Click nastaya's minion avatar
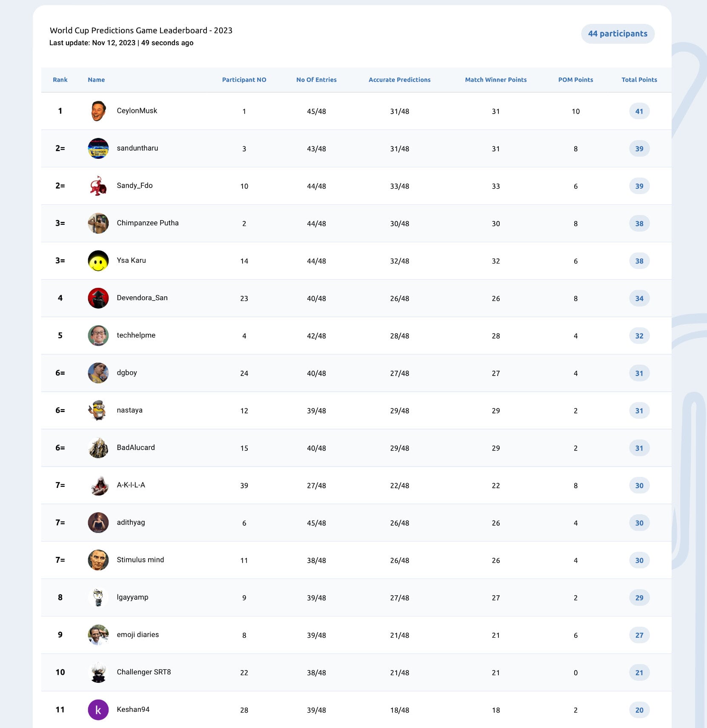 pos(98,410)
